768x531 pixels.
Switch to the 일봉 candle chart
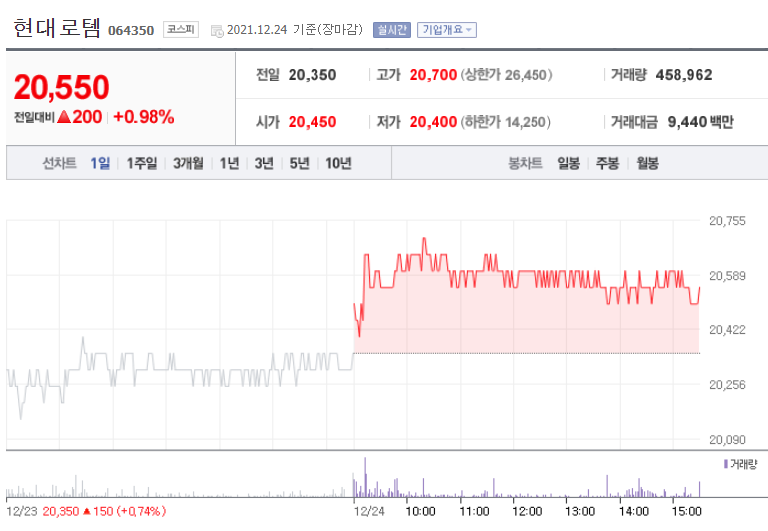569,163
